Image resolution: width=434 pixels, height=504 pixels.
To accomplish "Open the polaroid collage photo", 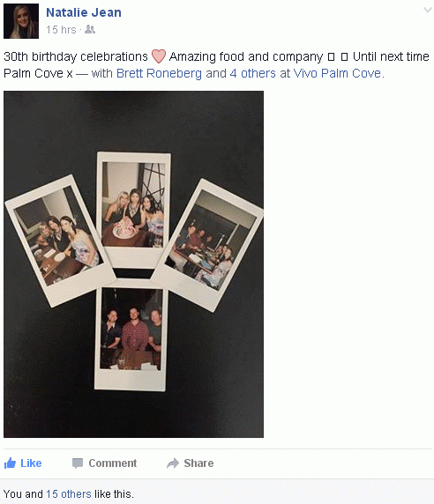I will [133, 264].
